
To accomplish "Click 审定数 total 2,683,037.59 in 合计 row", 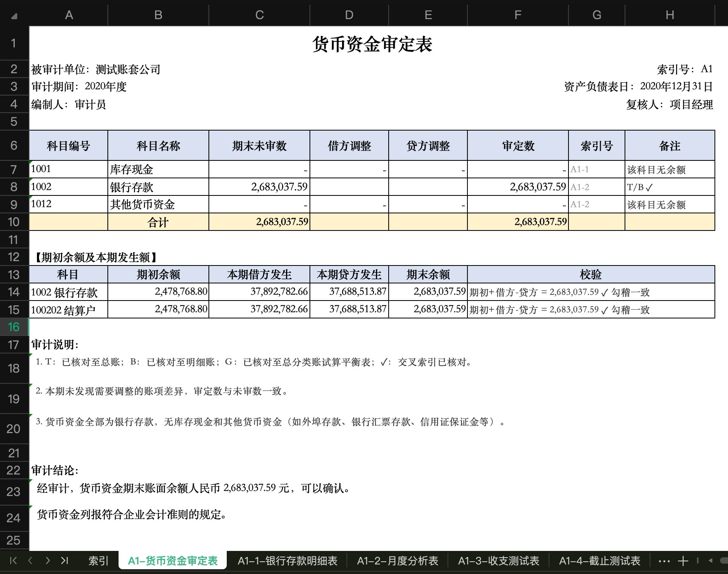I will (518, 222).
